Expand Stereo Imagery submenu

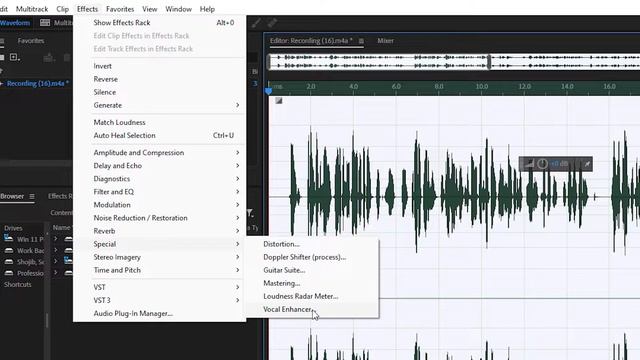coord(160,257)
